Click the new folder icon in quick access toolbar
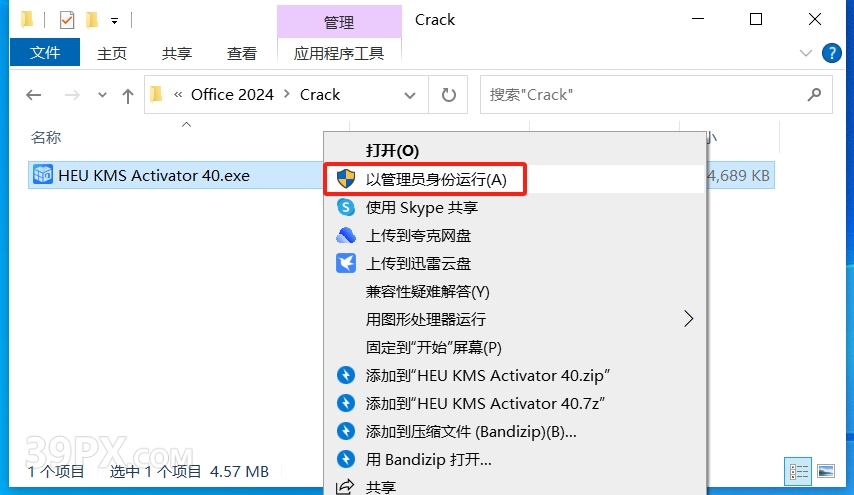854x495 pixels. coord(92,21)
